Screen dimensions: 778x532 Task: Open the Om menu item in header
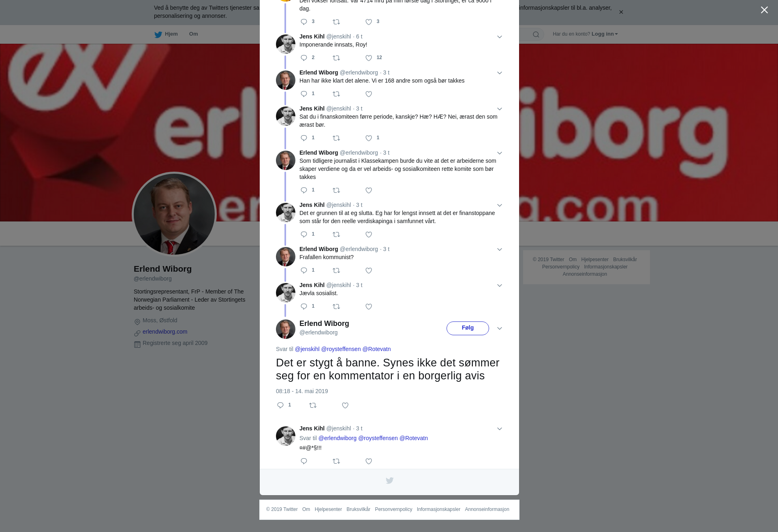[x=194, y=34]
